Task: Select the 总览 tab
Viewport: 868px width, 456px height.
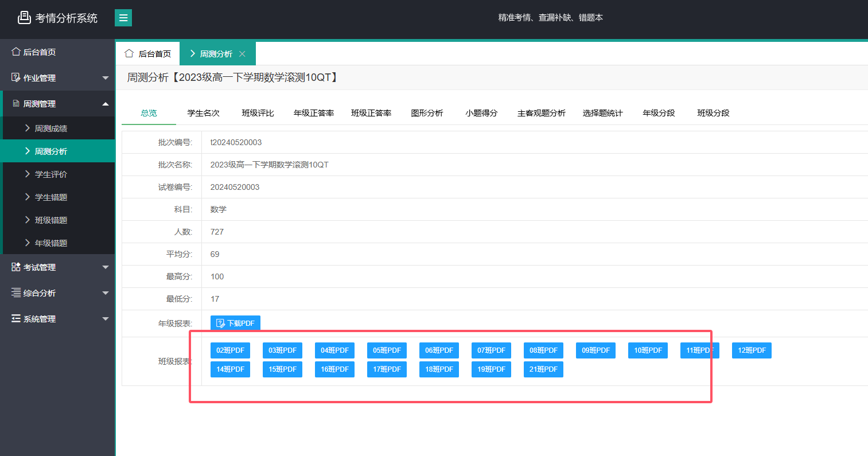Action: tap(149, 113)
